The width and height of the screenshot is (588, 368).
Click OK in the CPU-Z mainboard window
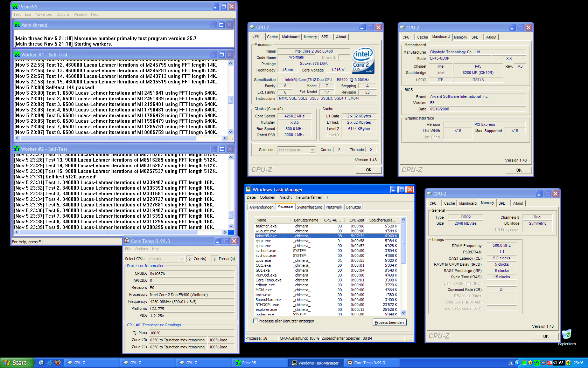[519, 170]
